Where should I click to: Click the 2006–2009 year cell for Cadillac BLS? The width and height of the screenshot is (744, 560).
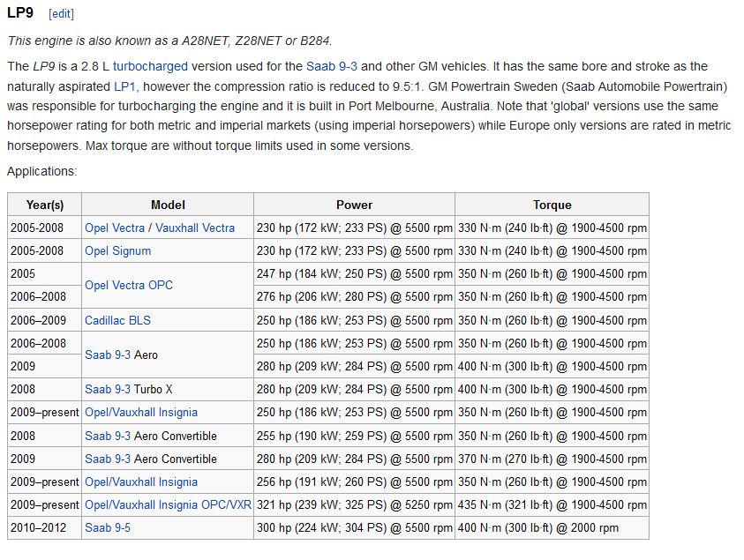45,320
